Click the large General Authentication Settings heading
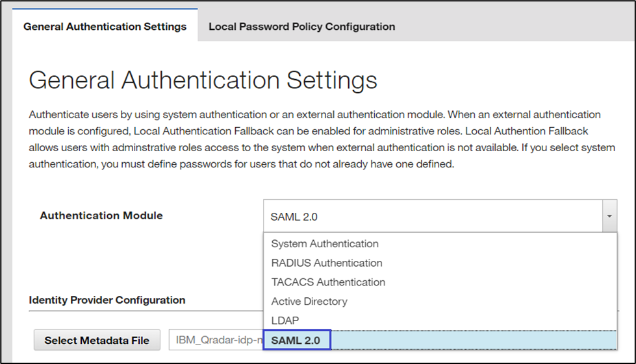636x364 pixels. [203, 80]
